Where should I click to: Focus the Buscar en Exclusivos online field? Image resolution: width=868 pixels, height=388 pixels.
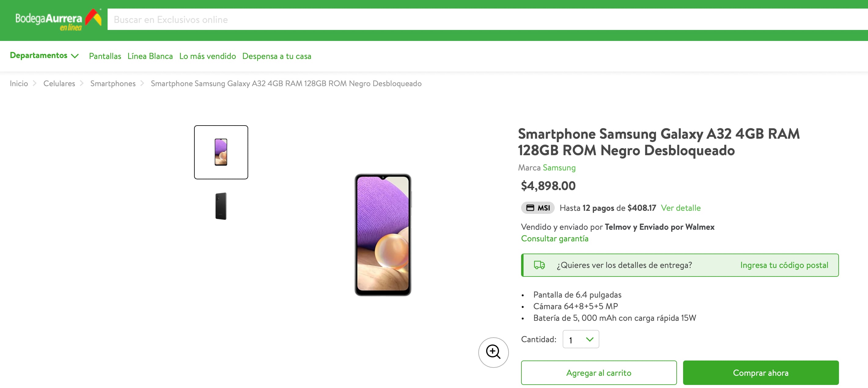click(x=472, y=20)
